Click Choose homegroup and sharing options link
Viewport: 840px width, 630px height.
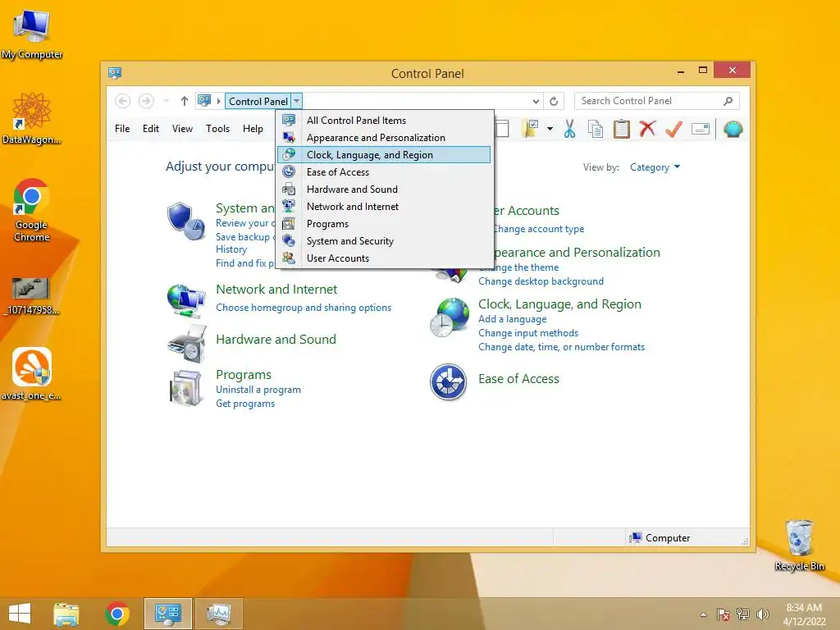[304, 308]
